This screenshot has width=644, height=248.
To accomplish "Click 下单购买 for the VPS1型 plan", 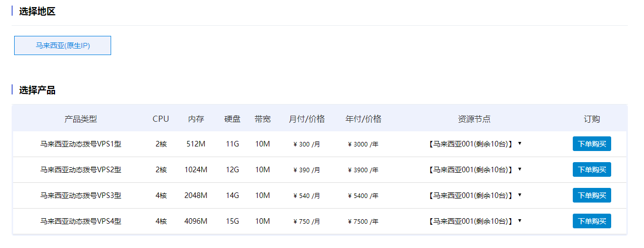I will pos(591,144).
